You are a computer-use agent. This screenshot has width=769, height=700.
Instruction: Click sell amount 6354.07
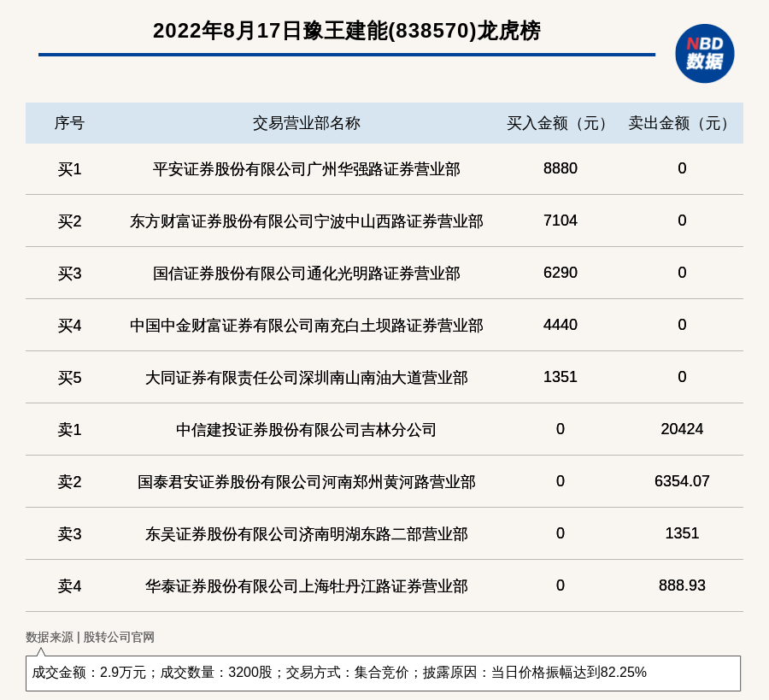[x=682, y=480]
